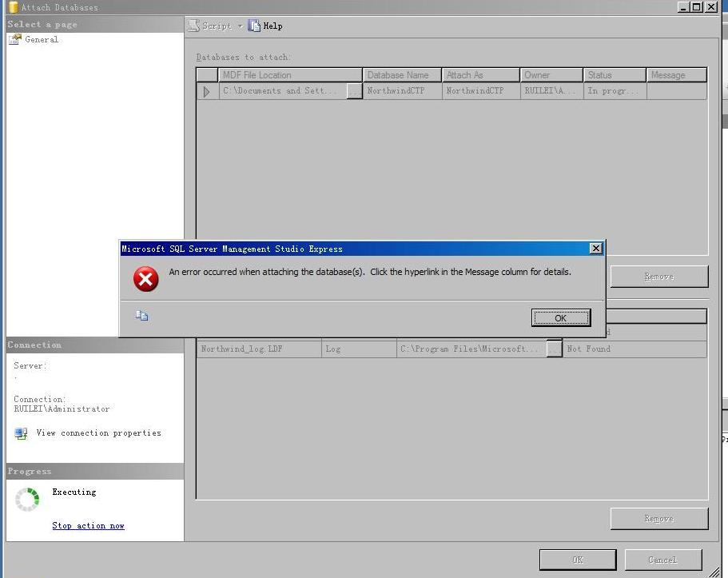Click RUILEI\Administrator connection text
The height and width of the screenshot is (578, 728).
tap(62, 409)
